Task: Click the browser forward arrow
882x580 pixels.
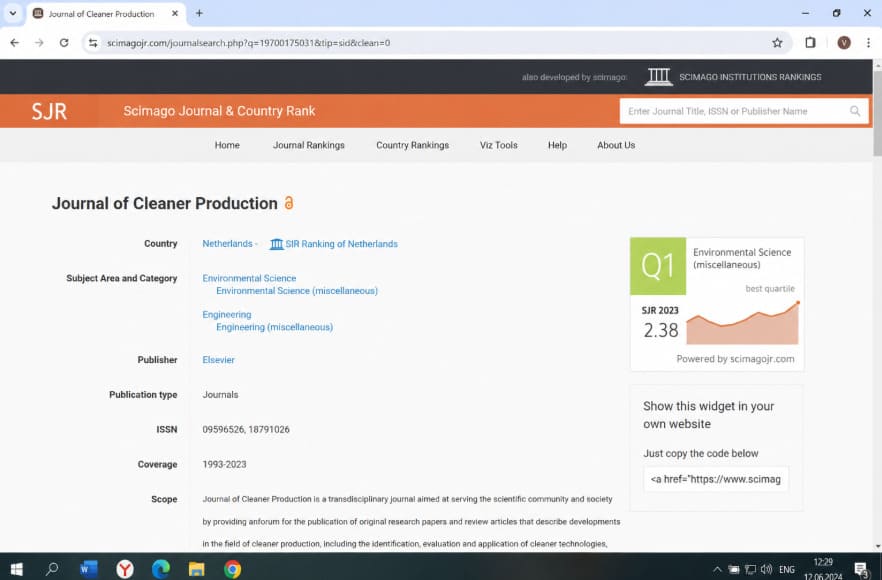Action: click(39, 43)
